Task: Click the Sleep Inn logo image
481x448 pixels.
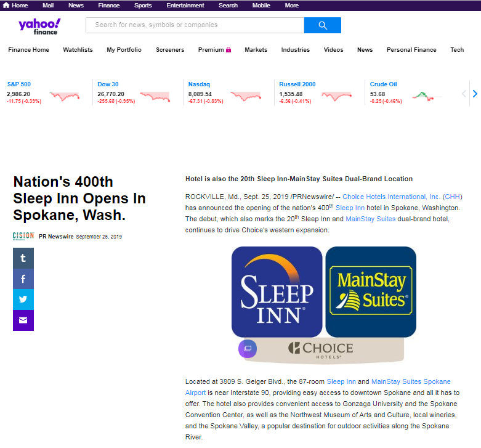Action: 277,292
